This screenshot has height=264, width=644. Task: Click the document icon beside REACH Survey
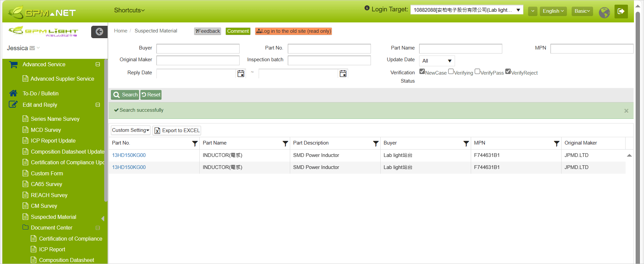25,195
